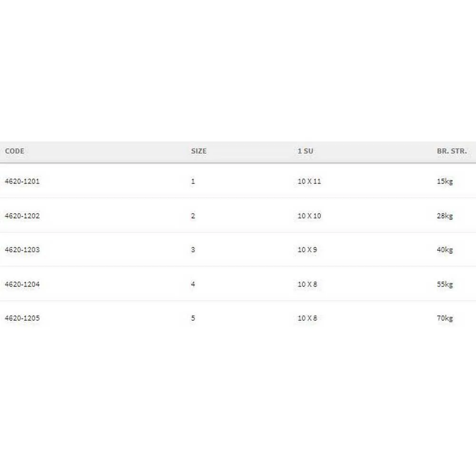Click the 1 SU column header

(x=305, y=151)
